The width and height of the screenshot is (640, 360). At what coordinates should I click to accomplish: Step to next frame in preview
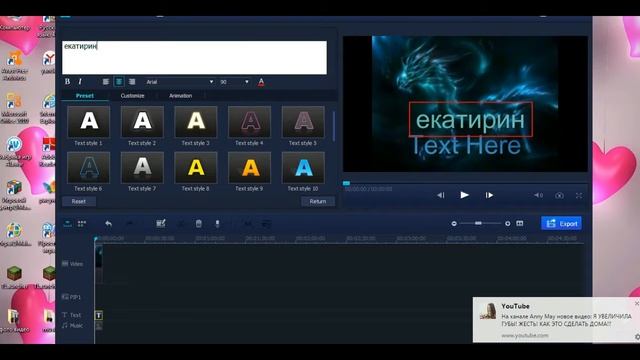click(x=489, y=196)
